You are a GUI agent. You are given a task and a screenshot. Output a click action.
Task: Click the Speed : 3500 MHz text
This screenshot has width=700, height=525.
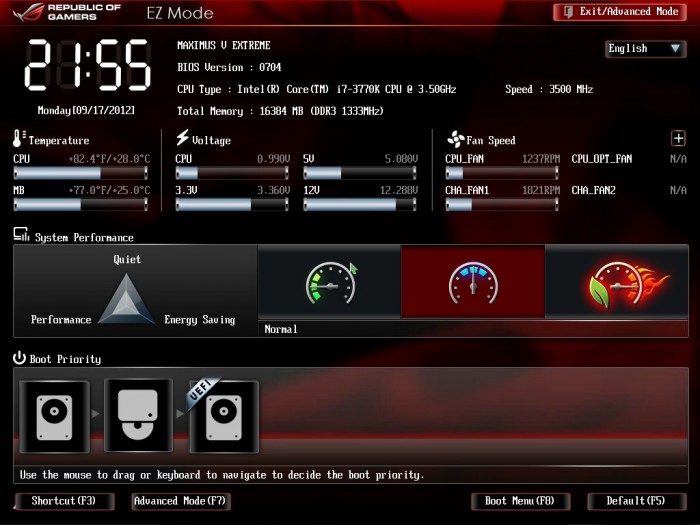[549, 89]
